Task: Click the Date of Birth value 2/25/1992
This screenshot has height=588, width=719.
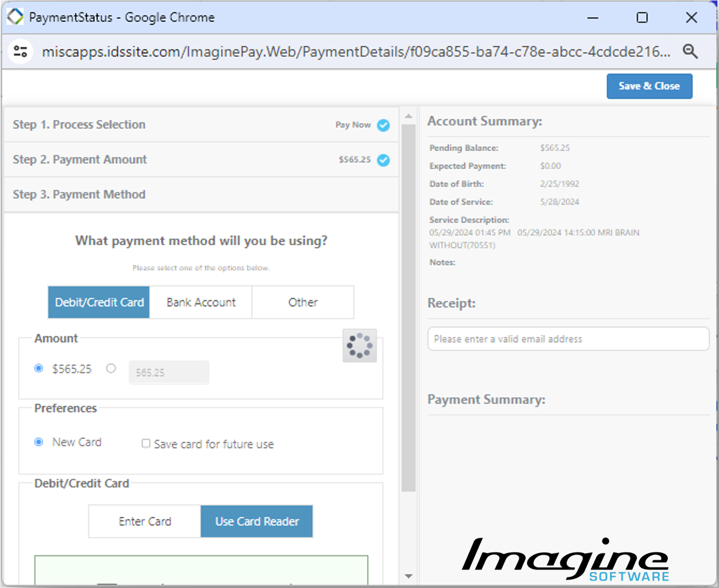Action: tap(559, 184)
